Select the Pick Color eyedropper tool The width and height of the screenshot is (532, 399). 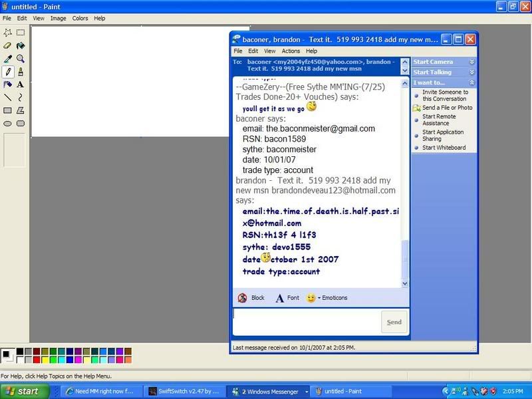(7, 59)
